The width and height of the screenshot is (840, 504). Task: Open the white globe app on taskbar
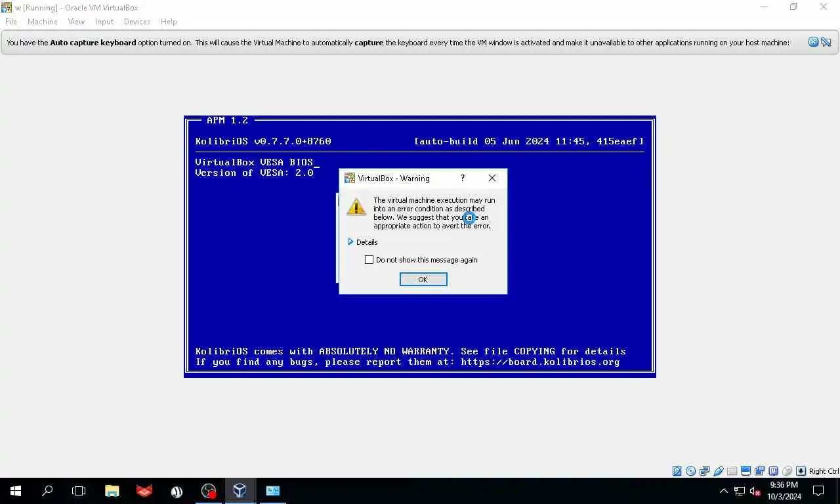click(176, 491)
